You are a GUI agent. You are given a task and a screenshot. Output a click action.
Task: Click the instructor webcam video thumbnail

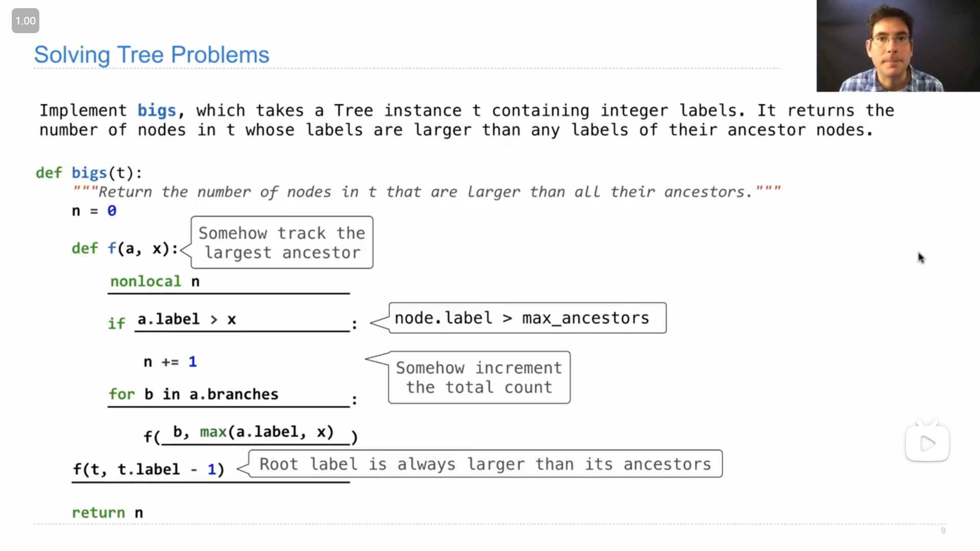(x=898, y=46)
